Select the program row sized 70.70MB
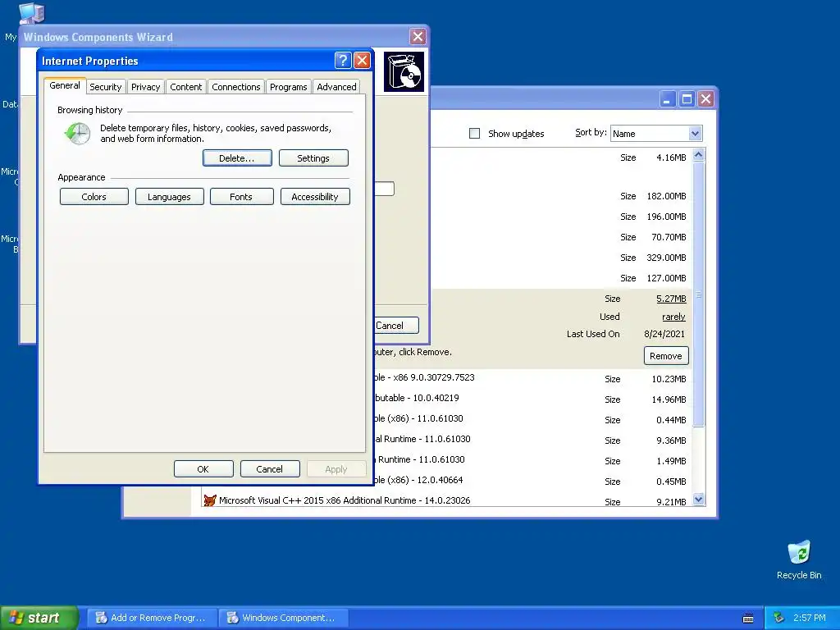840x630 pixels. click(561, 237)
